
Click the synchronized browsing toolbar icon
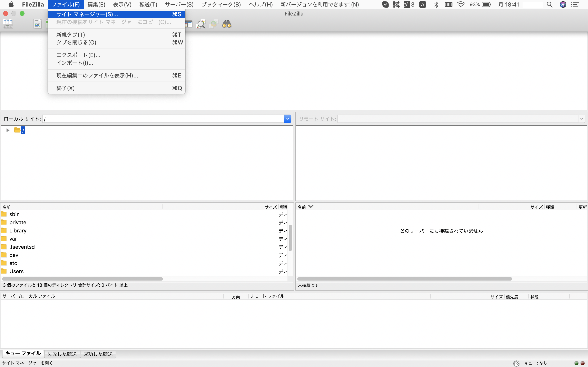coord(214,24)
